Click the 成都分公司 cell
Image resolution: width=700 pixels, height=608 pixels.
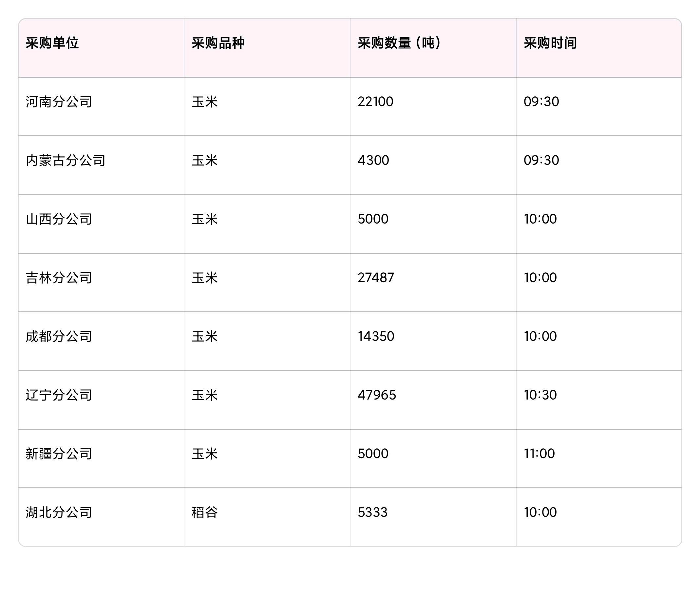[59, 337]
